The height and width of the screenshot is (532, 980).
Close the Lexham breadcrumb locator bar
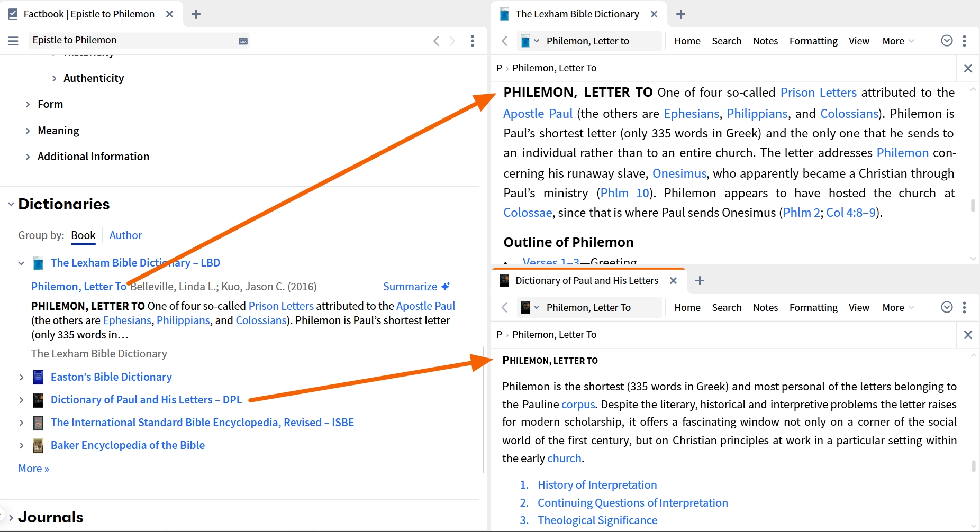point(968,68)
